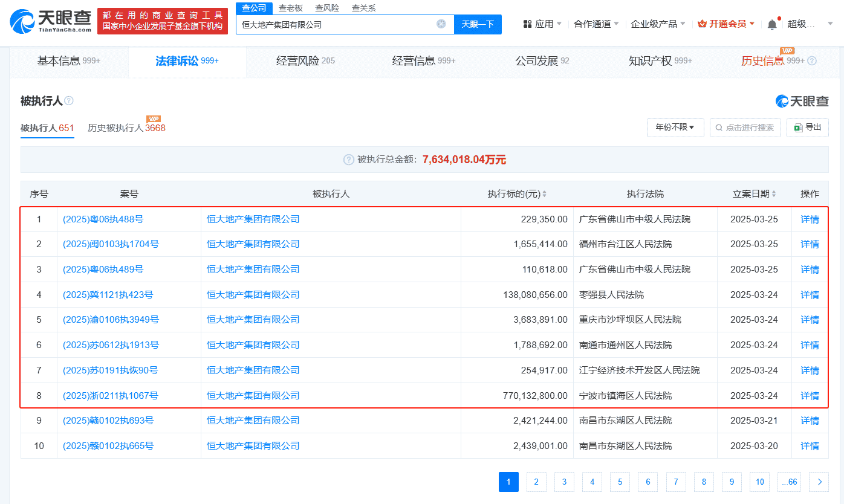The height and width of the screenshot is (504, 844).
Task: Open the 年份不限 year filter dropdown
Action: pos(675,128)
